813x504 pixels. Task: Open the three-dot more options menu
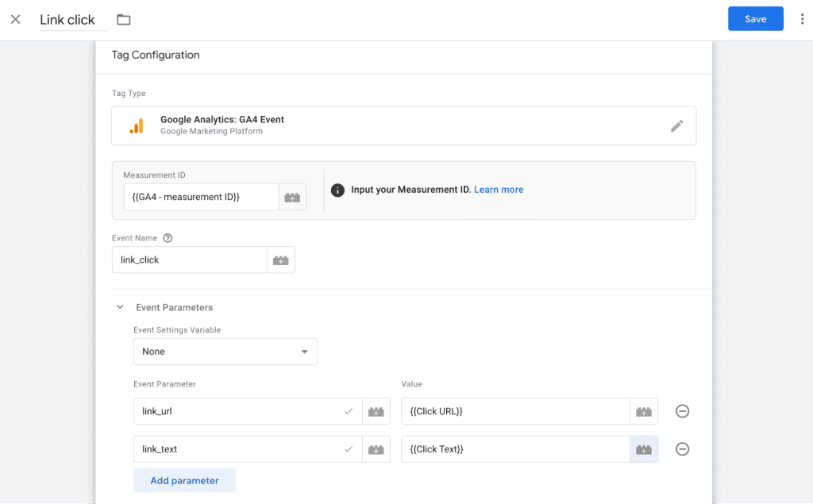pyautogui.click(x=802, y=19)
